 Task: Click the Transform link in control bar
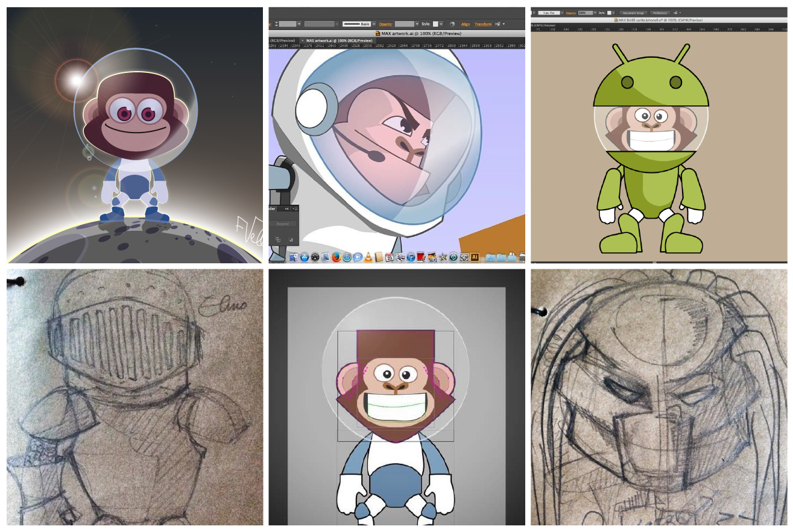[x=483, y=24]
